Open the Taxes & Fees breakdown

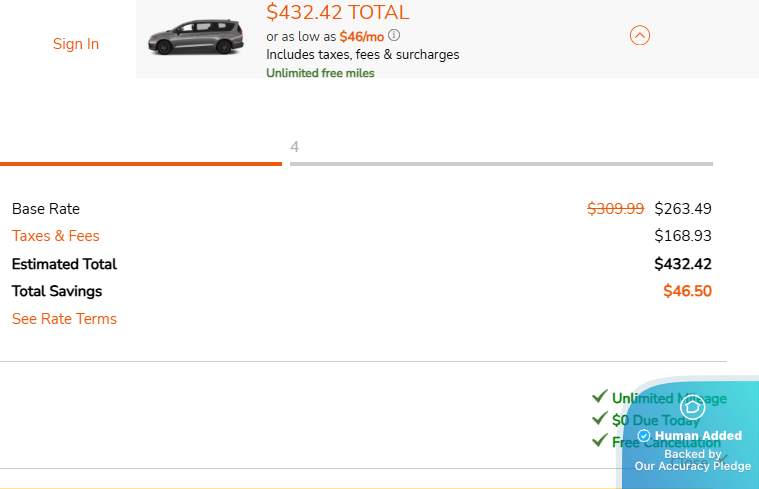coord(56,236)
